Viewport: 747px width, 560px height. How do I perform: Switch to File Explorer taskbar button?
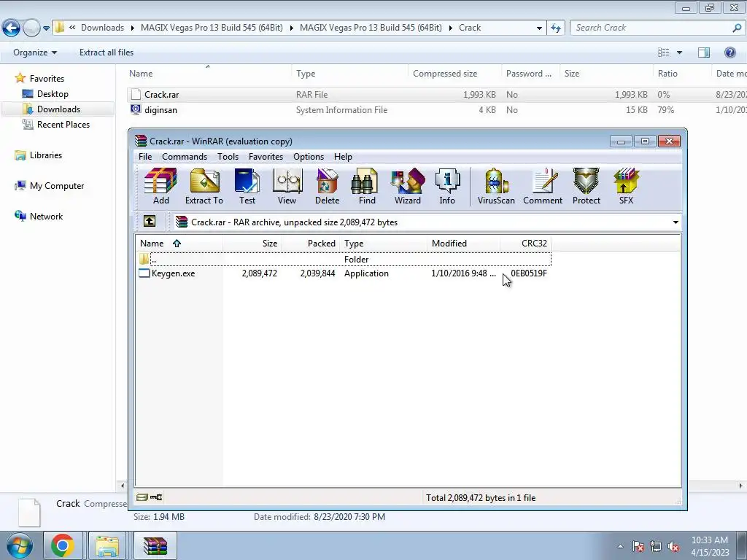coord(107,545)
